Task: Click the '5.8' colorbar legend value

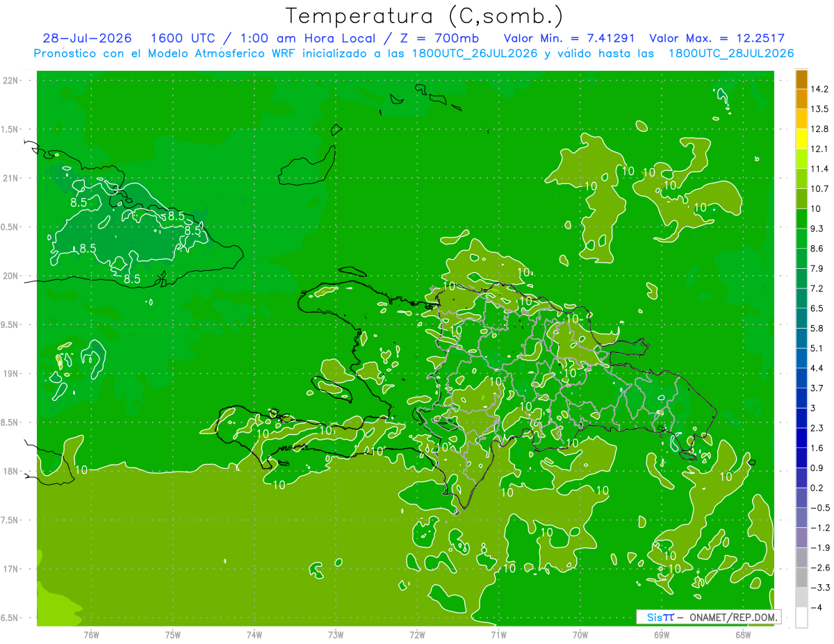Action: [x=817, y=328]
